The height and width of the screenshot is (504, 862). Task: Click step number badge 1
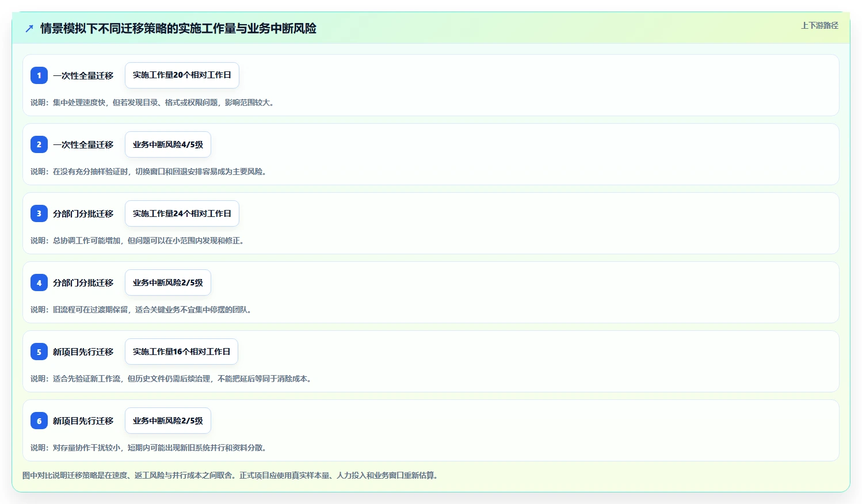(39, 75)
